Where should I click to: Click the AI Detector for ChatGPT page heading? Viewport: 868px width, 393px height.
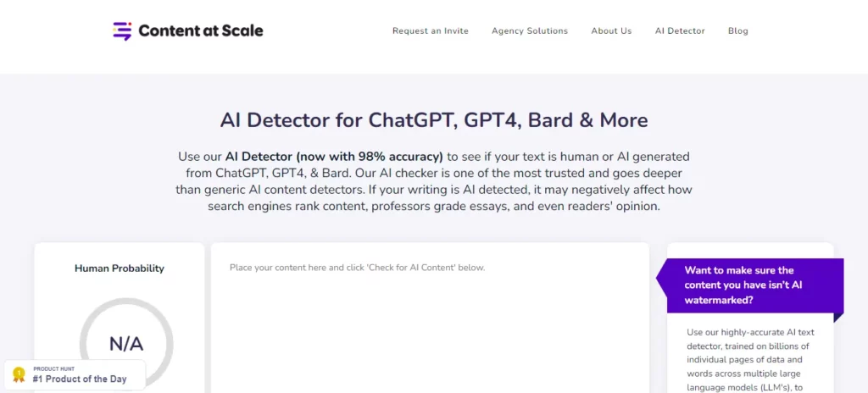(434, 120)
